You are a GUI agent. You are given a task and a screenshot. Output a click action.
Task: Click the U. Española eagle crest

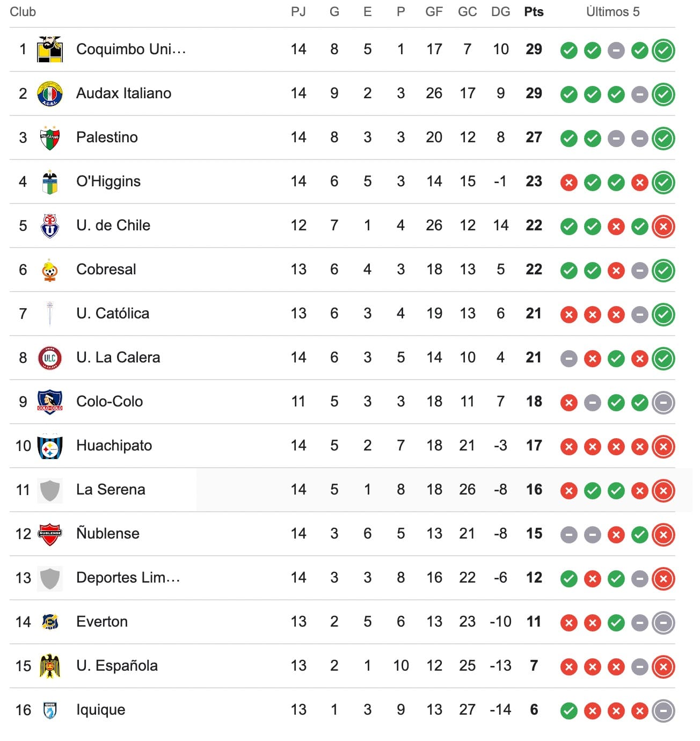pyautogui.click(x=50, y=666)
